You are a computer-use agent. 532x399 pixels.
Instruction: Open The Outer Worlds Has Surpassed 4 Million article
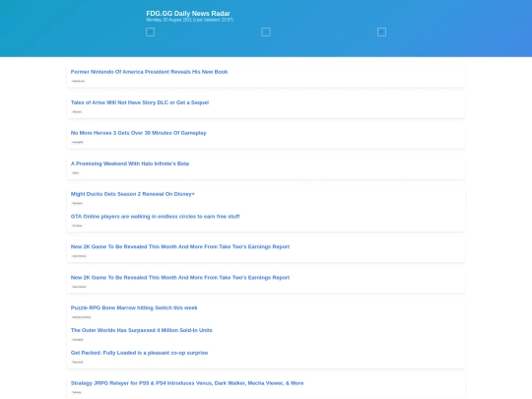142,330
